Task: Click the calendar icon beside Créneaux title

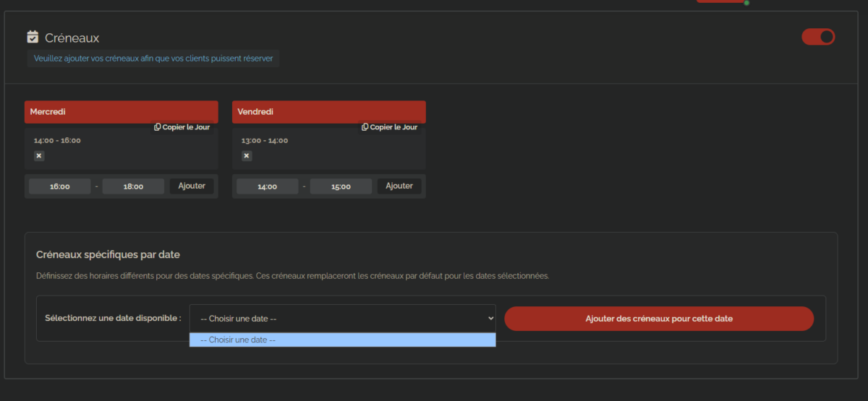Action: pyautogui.click(x=33, y=37)
